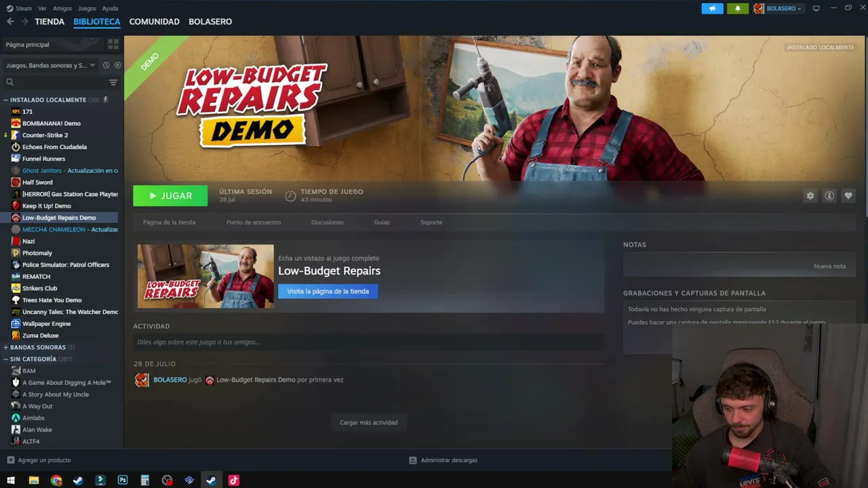The width and height of the screenshot is (868, 488).
Task: Click the green JUGAR button
Action: (171, 196)
